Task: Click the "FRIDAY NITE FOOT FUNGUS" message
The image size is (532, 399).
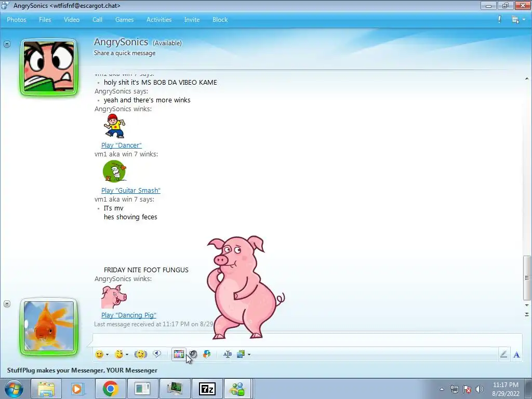Action: click(146, 270)
